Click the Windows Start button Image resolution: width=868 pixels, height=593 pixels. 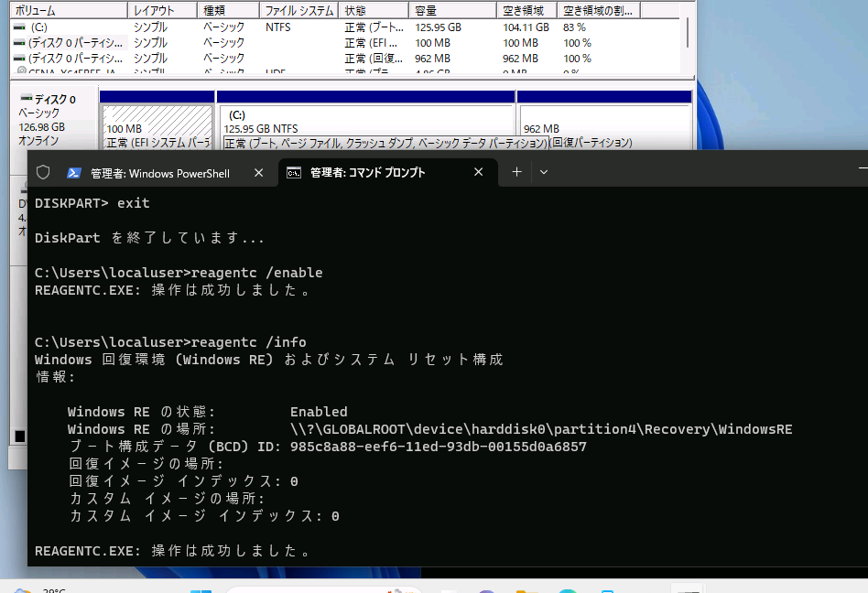(x=201, y=590)
